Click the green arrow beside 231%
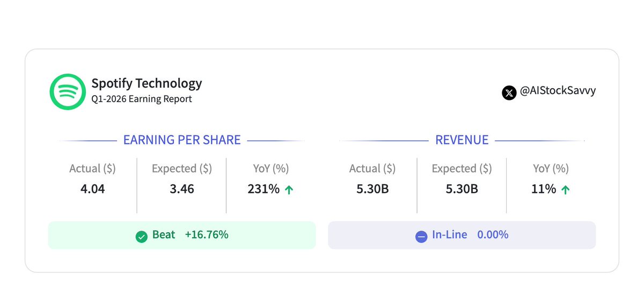The image size is (644, 296). pos(289,190)
